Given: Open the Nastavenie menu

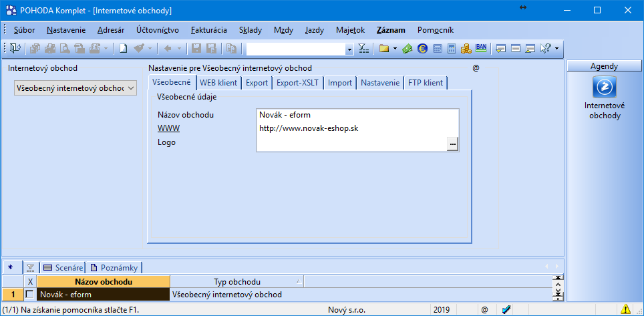Looking at the screenshot, I should click(x=66, y=30).
